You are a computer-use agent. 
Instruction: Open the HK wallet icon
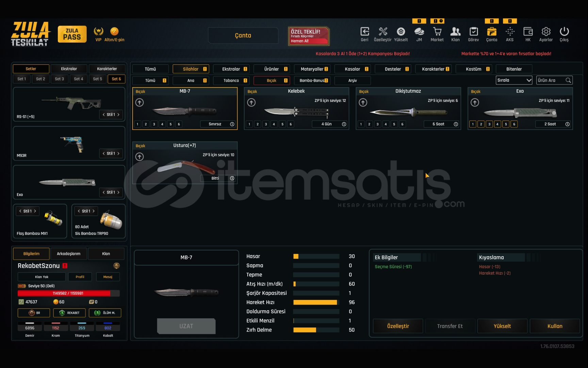tap(528, 31)
